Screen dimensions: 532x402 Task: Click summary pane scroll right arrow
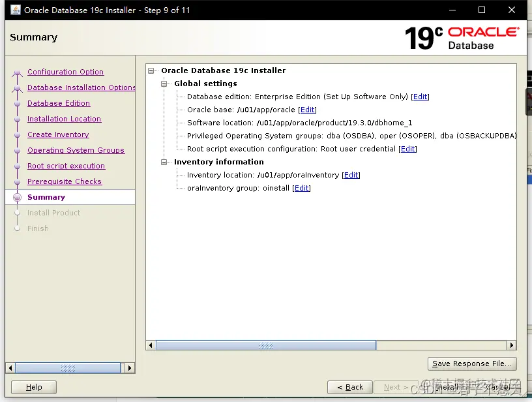coord(511,345)
